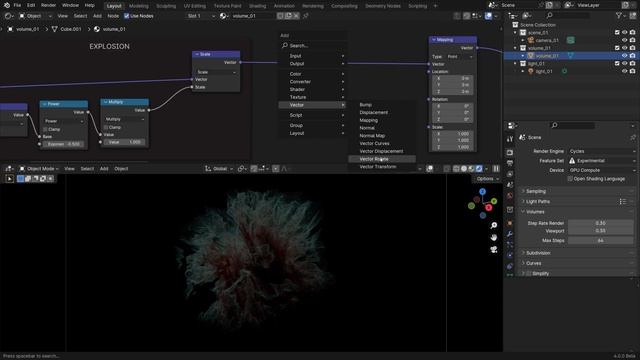Click the Add menu Search field
This screenshot has width=640, height=360.
(313, 46)
